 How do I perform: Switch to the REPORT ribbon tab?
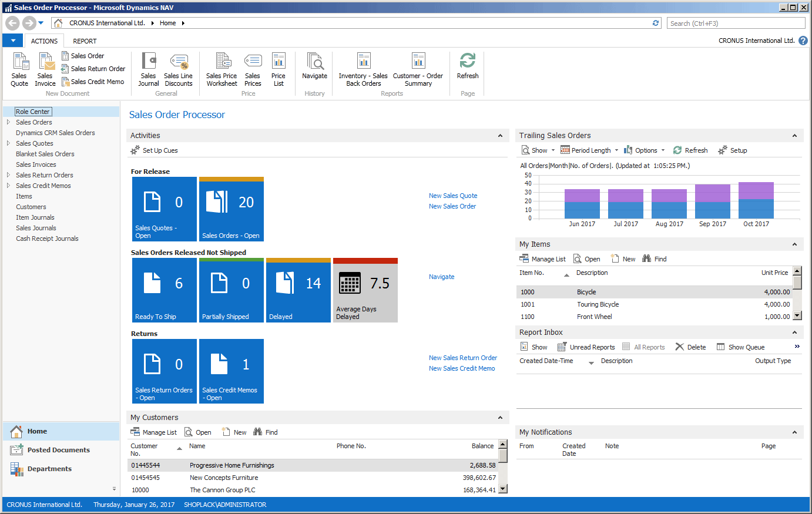[85, 41]
